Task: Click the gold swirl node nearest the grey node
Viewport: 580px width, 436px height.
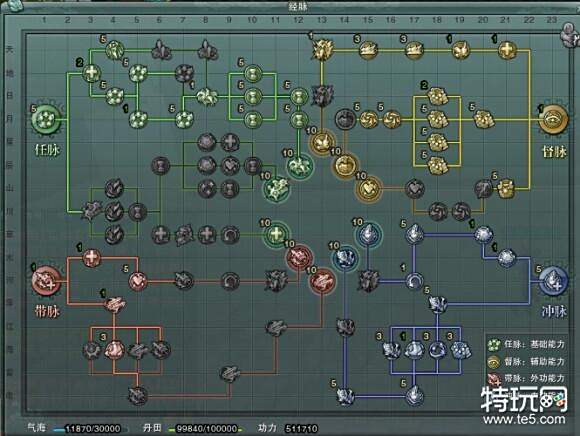Action: [368, 119]
